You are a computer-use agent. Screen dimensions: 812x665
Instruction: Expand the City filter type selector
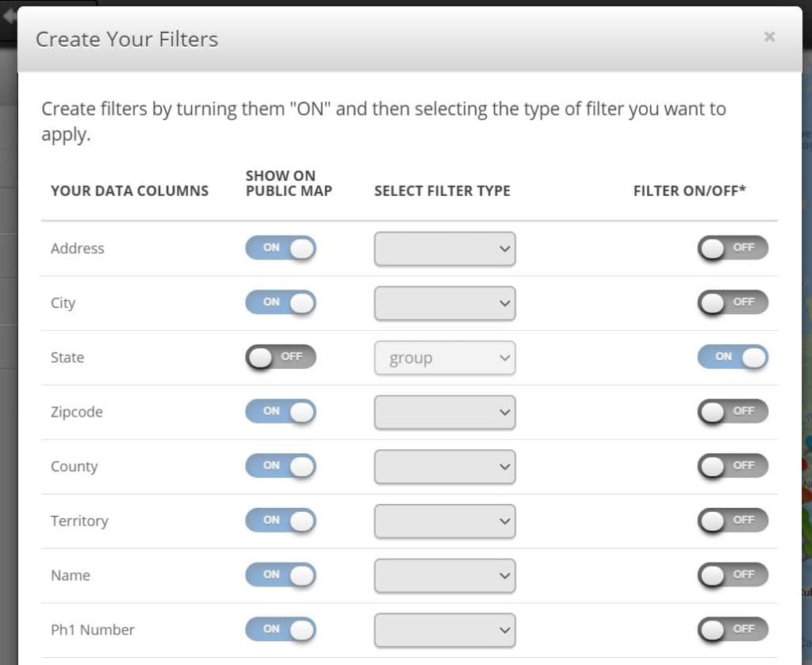click(444, 302)
